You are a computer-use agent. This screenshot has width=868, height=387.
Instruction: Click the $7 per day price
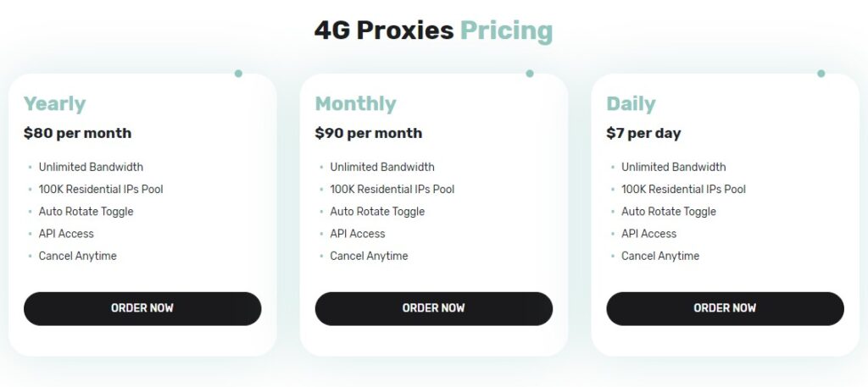click(643, 133)
